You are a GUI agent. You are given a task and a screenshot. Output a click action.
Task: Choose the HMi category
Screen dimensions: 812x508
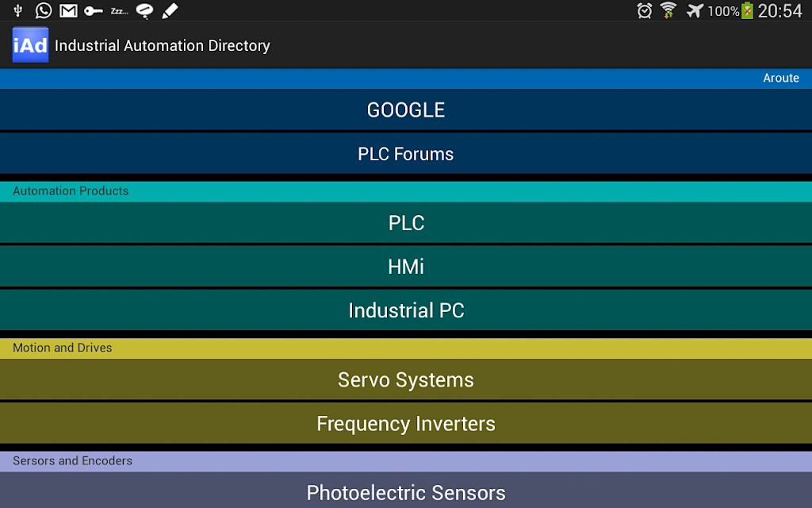406,267
